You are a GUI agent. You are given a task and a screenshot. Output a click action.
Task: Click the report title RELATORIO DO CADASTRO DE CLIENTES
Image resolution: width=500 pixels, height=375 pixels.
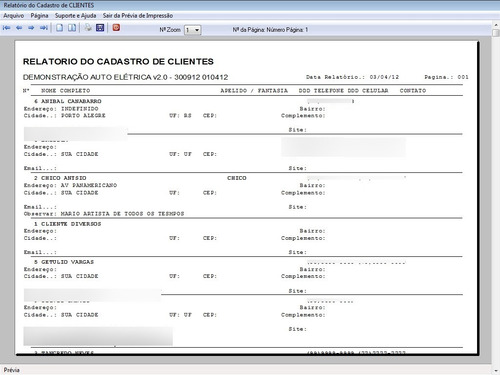coord(118,61)
